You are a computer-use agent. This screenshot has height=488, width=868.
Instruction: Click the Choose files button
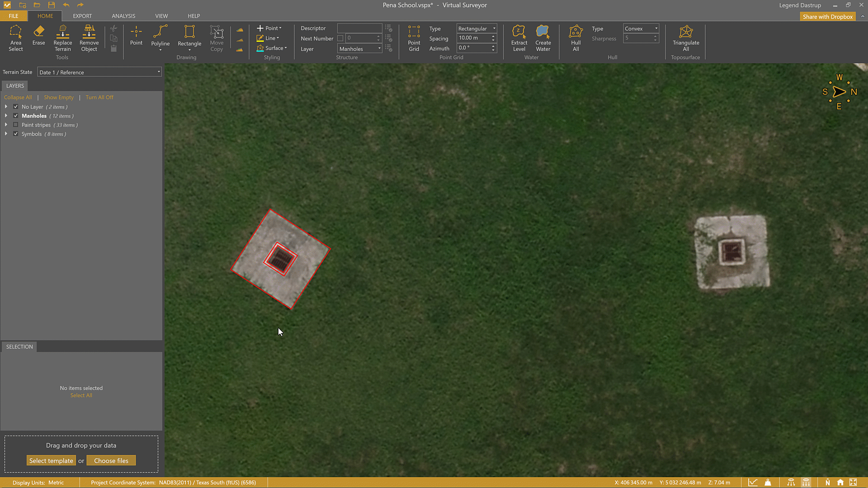pos(111,460)
